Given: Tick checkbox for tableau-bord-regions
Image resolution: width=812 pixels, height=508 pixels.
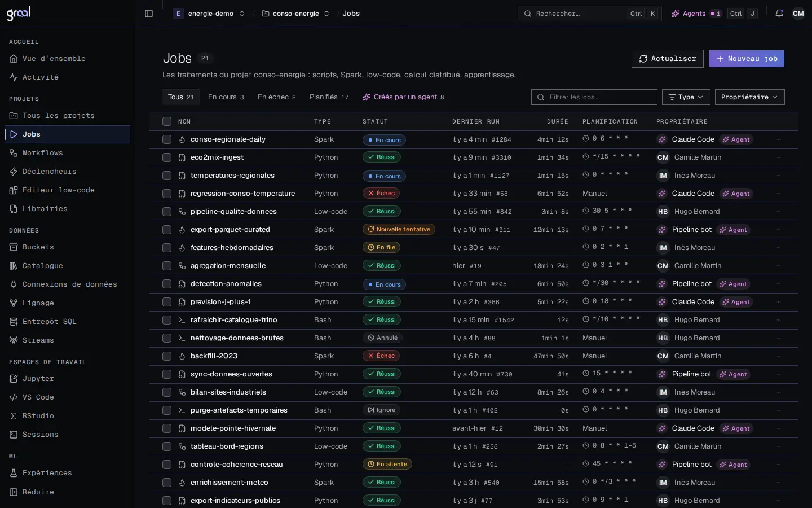Looking at the screenshot, I should pos(167,446).
